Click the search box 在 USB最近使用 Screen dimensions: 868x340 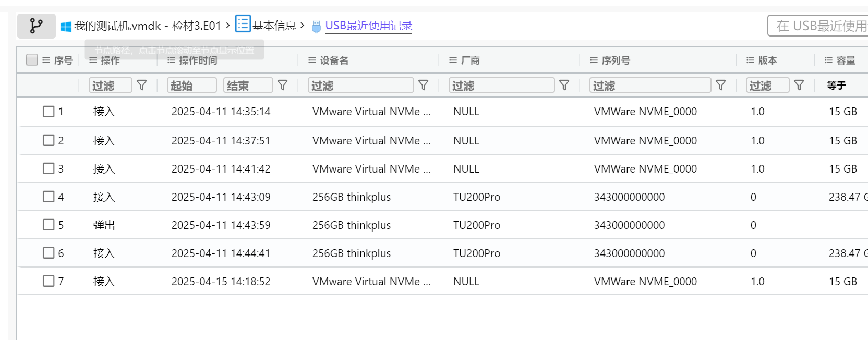(x=818, y=26)
